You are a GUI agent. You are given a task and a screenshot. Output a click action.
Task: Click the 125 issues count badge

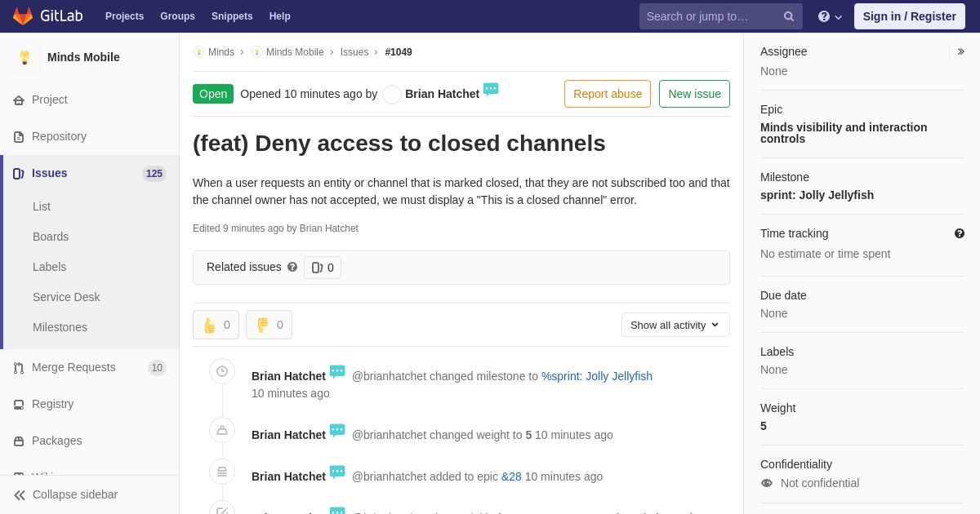(154, 174)
